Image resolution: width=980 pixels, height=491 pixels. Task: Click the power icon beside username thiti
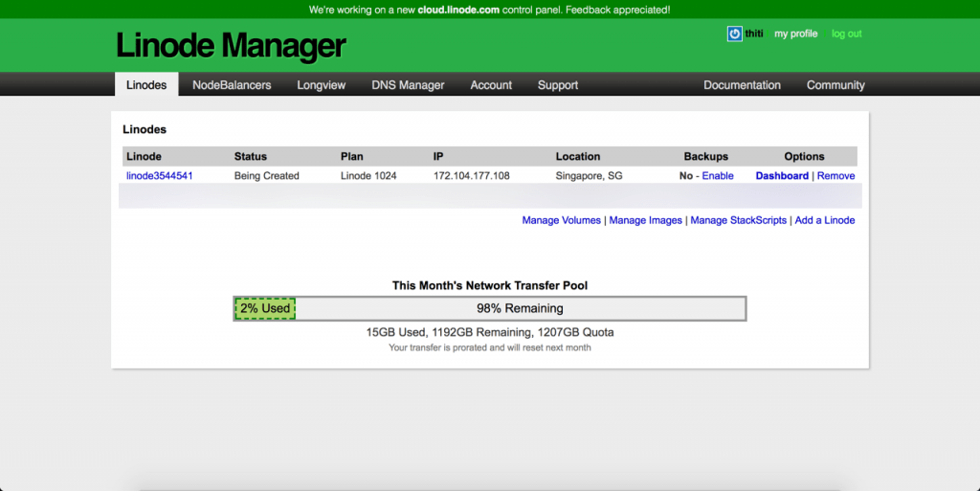(x=734, y=33)
